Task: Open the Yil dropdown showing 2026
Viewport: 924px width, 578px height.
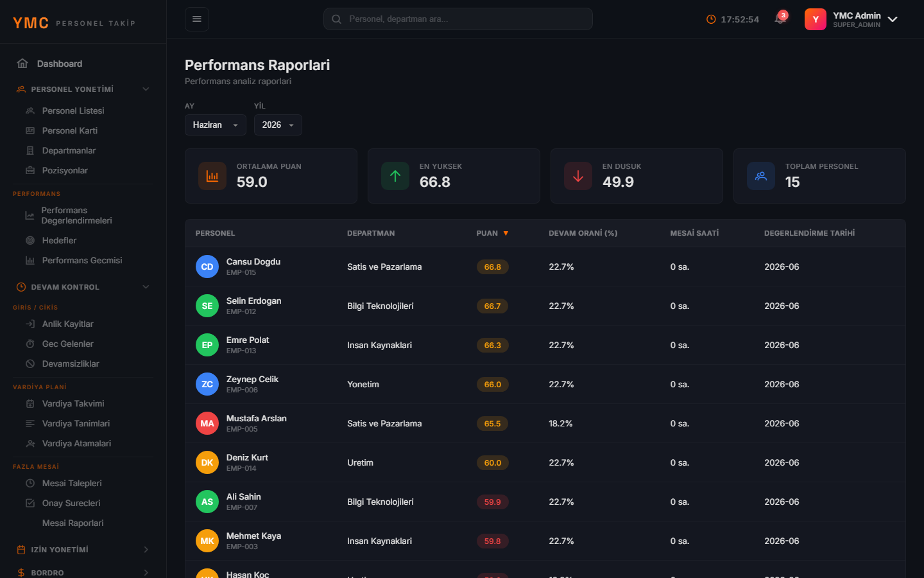Action: point(278,125)
